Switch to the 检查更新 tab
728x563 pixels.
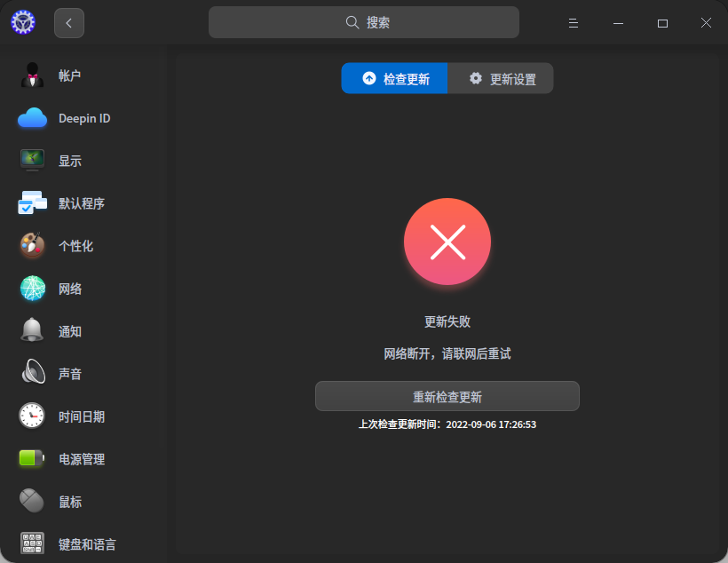click(x=394, y=78)
